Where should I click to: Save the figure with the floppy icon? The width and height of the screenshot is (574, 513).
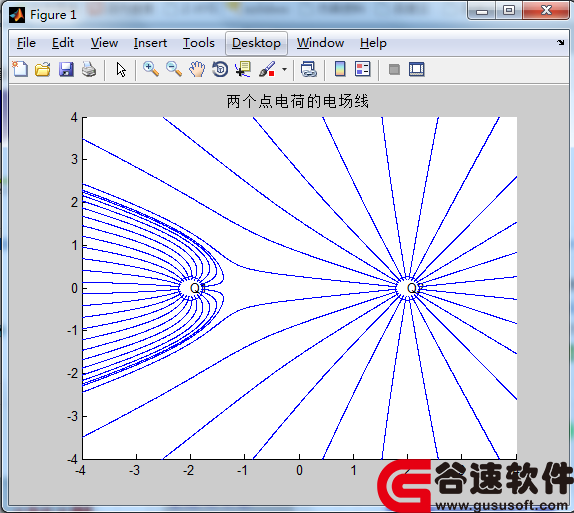click(66, 69)
